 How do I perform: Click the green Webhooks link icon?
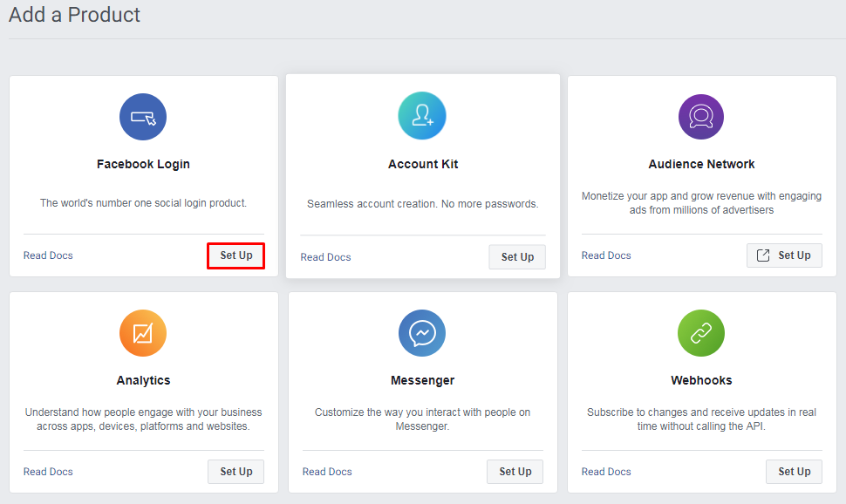pos(701,333)
